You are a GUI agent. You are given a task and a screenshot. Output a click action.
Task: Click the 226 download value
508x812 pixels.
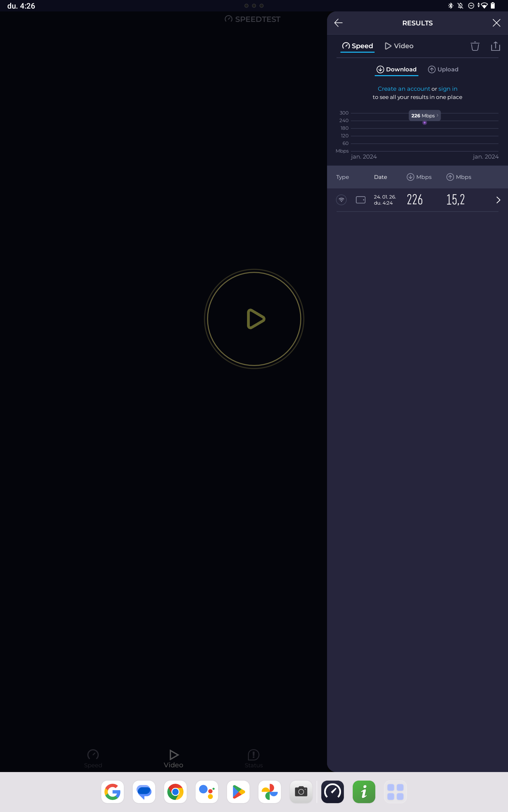click(415, 200)
